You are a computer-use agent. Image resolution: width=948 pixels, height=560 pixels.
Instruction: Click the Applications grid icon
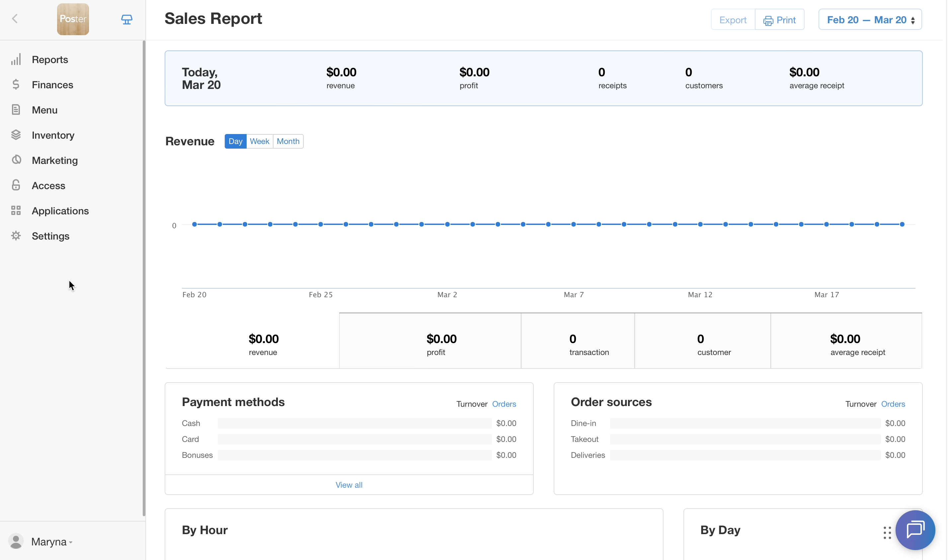point(16,211)
